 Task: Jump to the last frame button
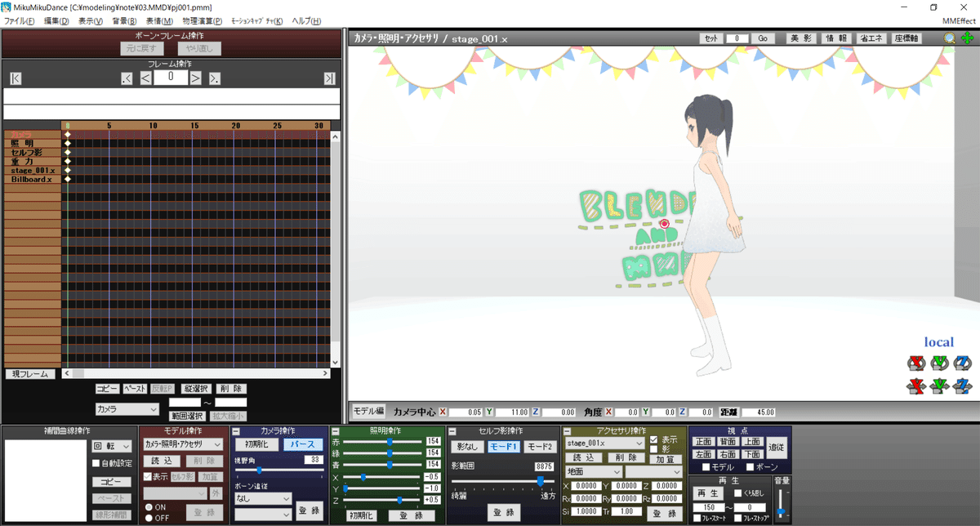pos(329,78)
